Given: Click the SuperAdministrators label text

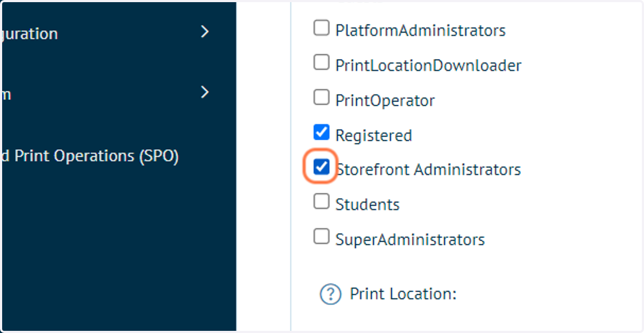Looking at the screenshot, I should pos(410,239).
